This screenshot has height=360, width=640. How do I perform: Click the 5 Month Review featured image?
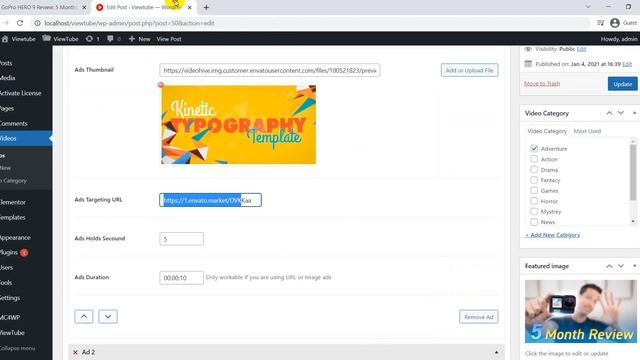(x=581, y=311)
